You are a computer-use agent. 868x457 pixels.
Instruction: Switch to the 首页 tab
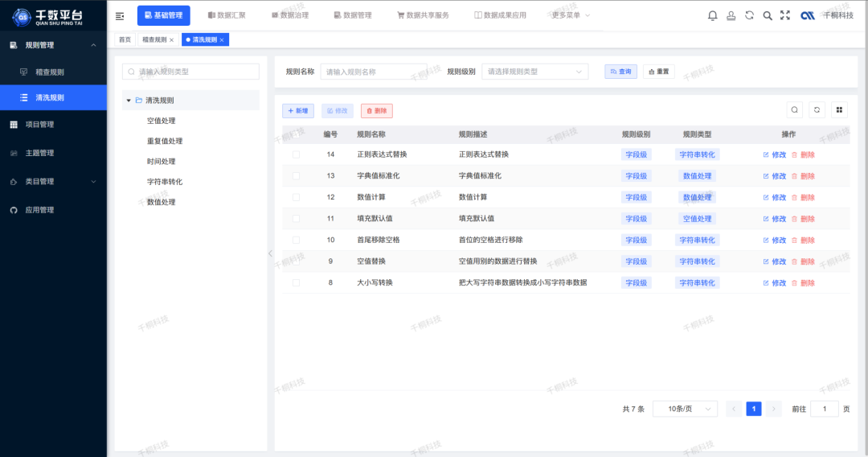point(125,40)
